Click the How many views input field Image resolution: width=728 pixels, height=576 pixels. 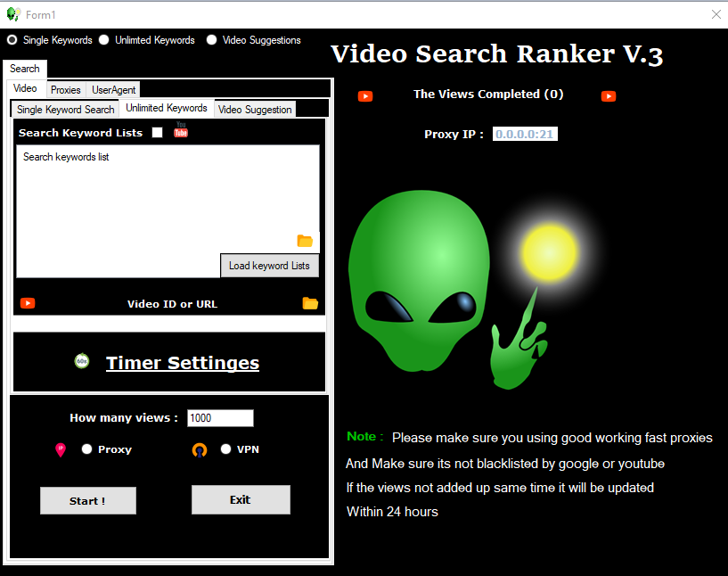[x=219, y=417]
